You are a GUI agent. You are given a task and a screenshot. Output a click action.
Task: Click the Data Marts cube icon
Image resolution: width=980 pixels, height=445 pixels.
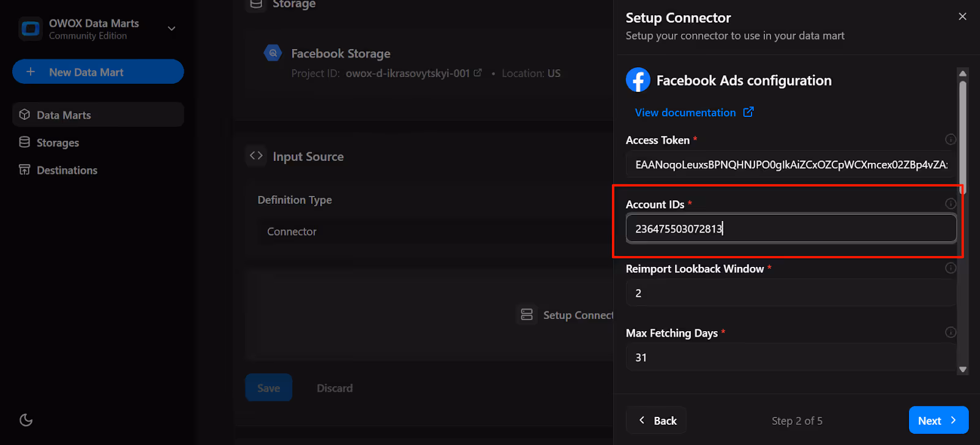pos(24,114)
